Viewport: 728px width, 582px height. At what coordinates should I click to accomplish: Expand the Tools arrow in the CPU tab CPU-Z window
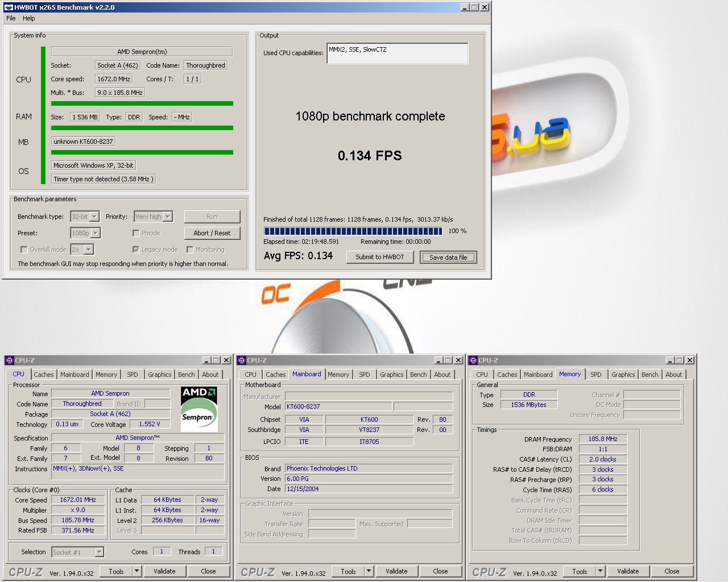(x=136, y=571)
